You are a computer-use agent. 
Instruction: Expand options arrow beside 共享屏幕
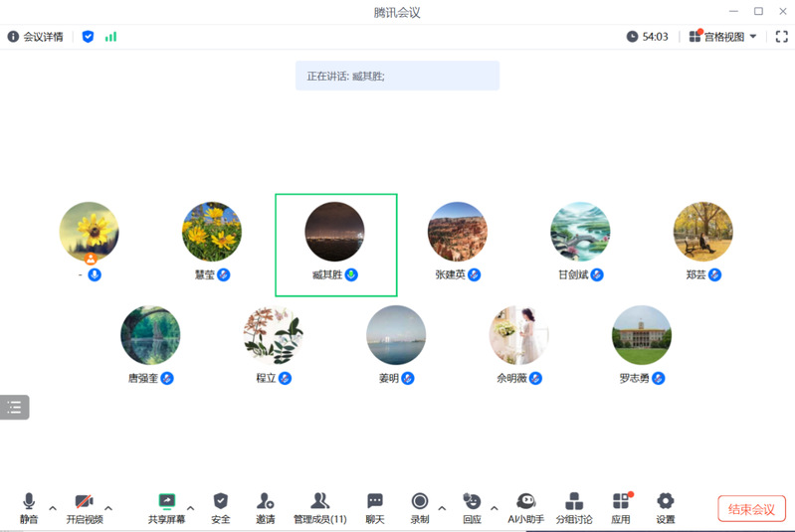[191, 508]
